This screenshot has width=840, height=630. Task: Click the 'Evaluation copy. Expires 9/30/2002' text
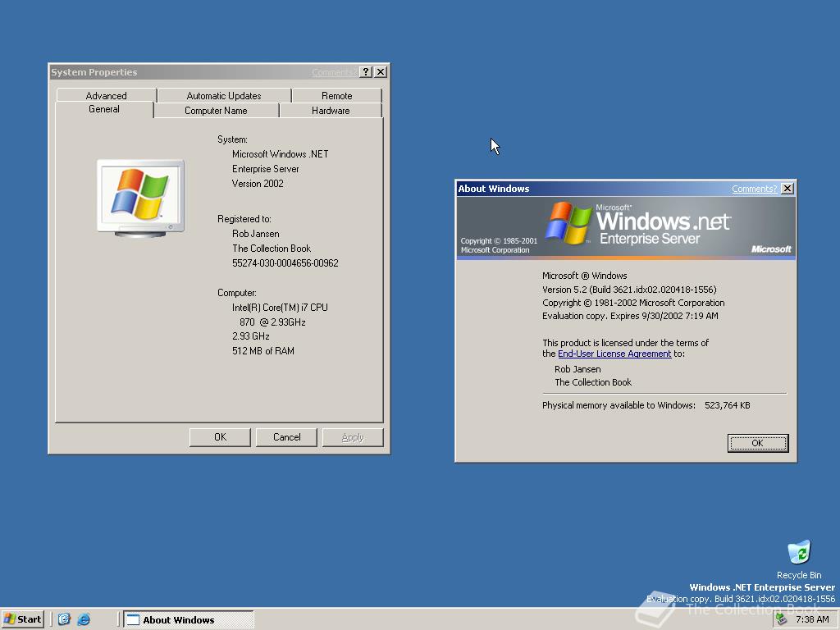point(630,316)
